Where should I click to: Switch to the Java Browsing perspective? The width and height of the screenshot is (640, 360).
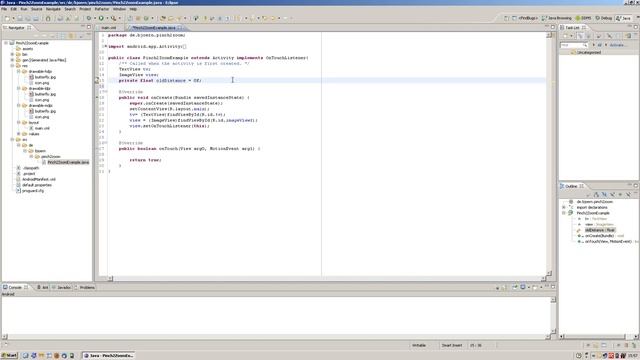tap(557, 18)
